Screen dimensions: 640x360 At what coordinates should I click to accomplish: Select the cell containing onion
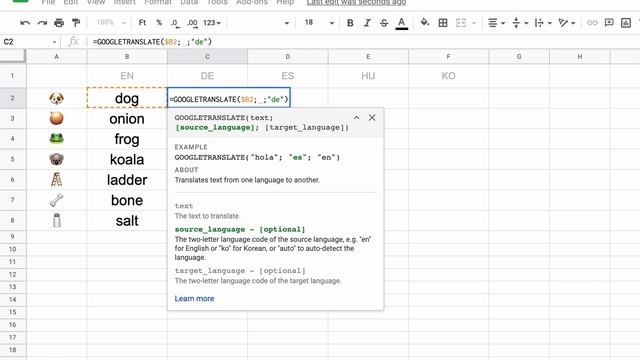point(127,118)
